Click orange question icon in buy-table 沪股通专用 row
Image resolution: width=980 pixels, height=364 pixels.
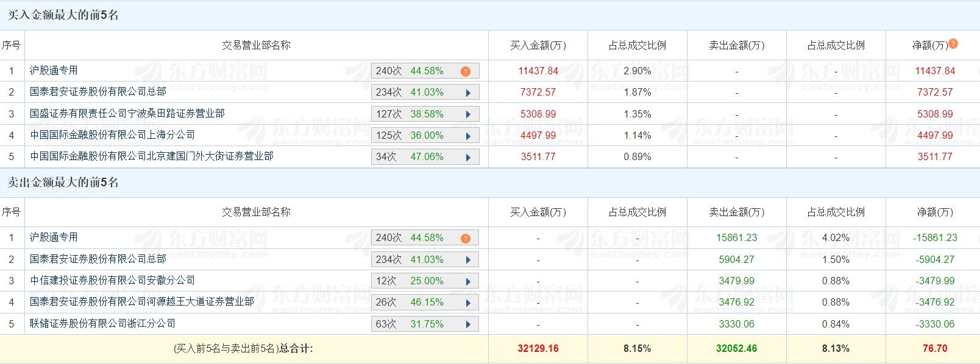pos(466,71)
